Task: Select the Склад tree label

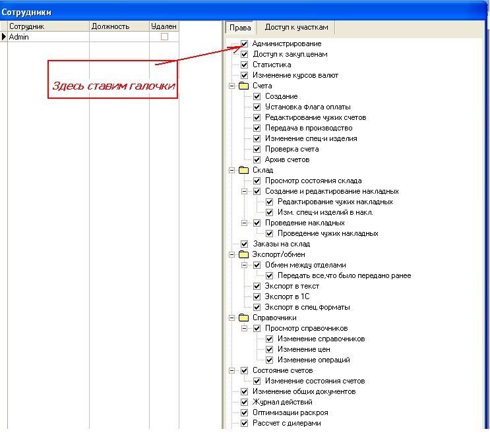Action: pyautogui.click(x=262, y=170)
